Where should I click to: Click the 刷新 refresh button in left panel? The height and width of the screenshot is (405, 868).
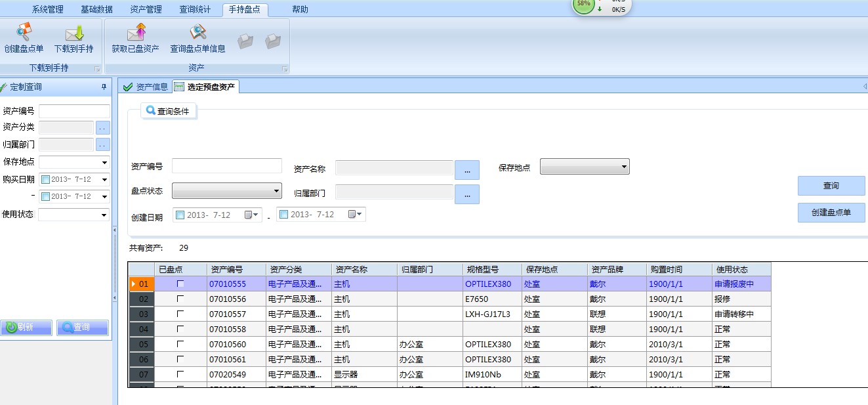(x=27, y=327)
